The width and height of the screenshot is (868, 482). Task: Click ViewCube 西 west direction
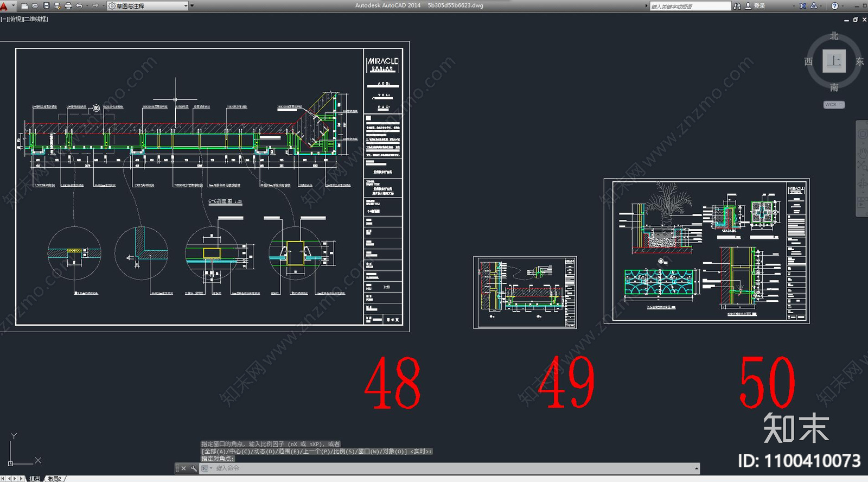pyautogui.click(x=808, y=61)
